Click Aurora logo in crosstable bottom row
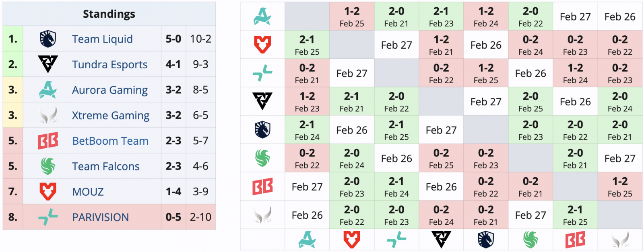The height and width of the screenshot is (252, 644). [x=307, y=240]
